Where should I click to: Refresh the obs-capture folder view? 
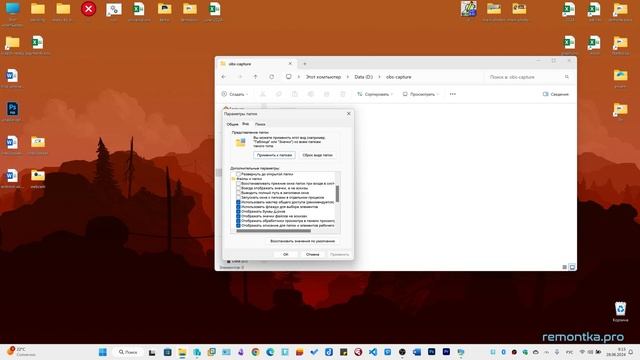coord(271,77)
